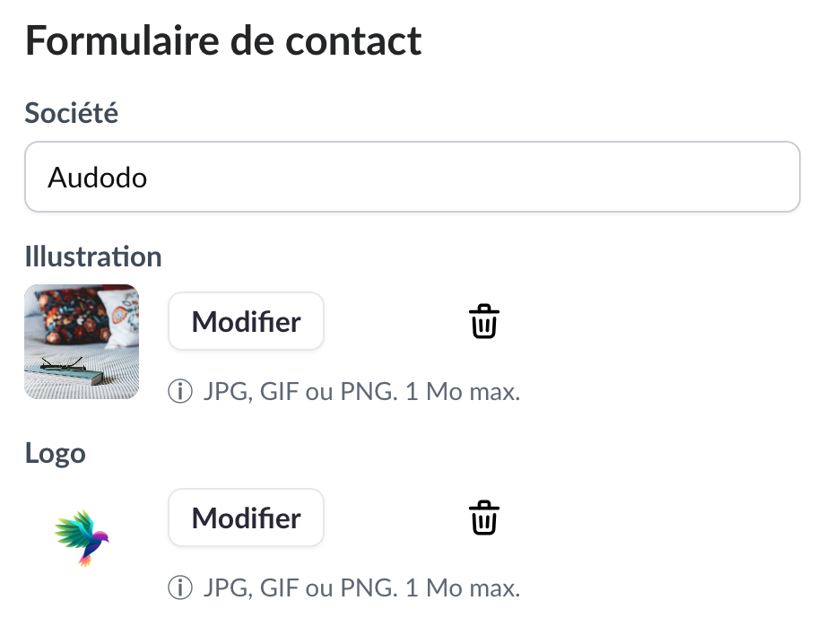Click the info icon under Logo
Screen dimensions: 825x644
coord(180,588)
